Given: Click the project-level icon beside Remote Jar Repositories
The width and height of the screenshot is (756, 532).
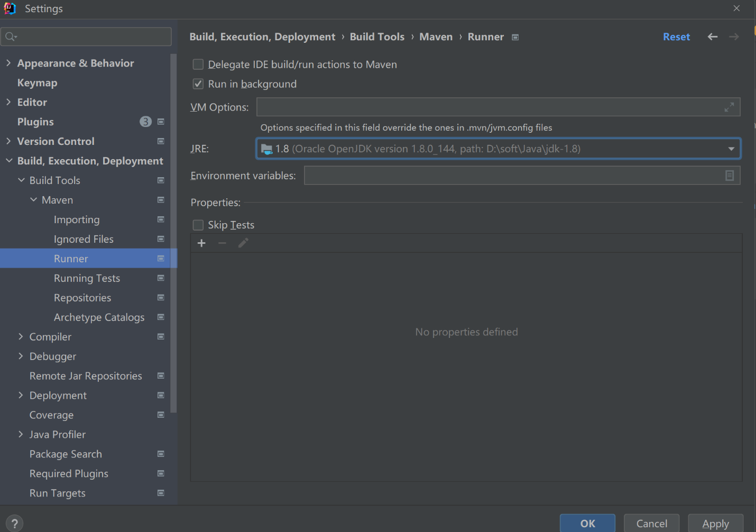Looking at the screenshot, I should tap(161, 376).
